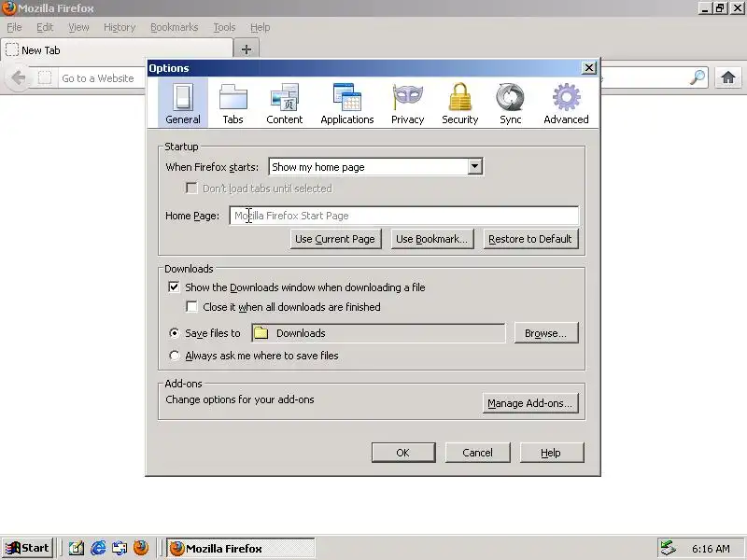
Task: Open the Sync options pane
Action: point(510,104)
